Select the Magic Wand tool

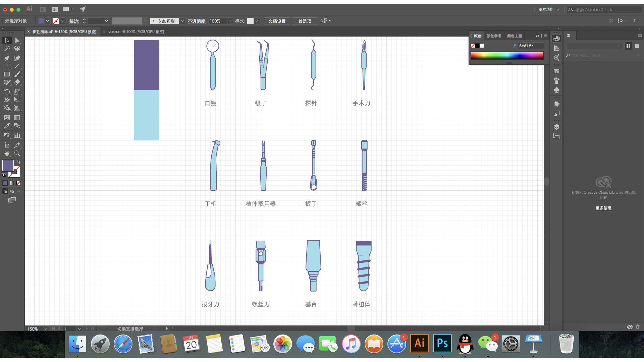7,49
